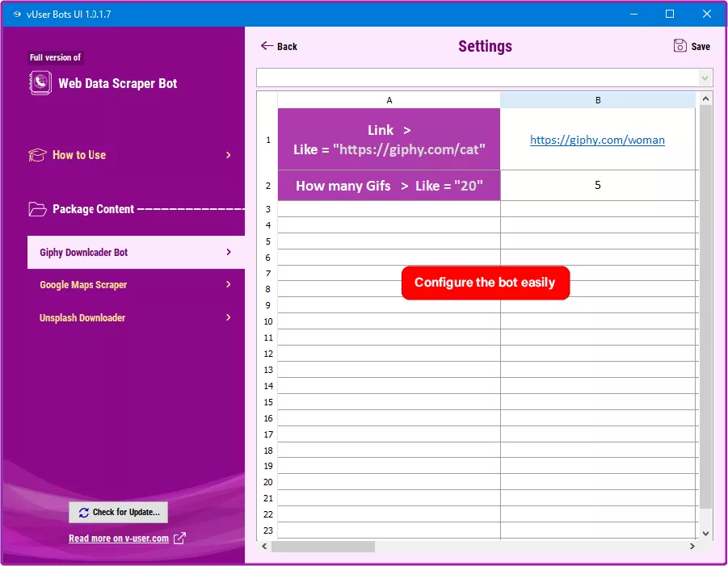Image resolution: width=728 pixels, height=566 pixels.
Task: Click the Check for Update button
Action: click(x=119, y=512)
